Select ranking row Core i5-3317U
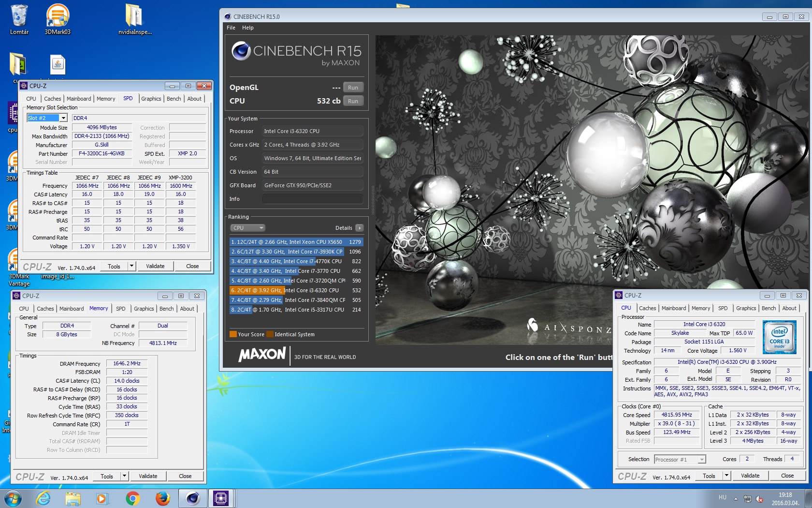The height and width of the screenshot is (508, 812). click(x=296, y=310)
